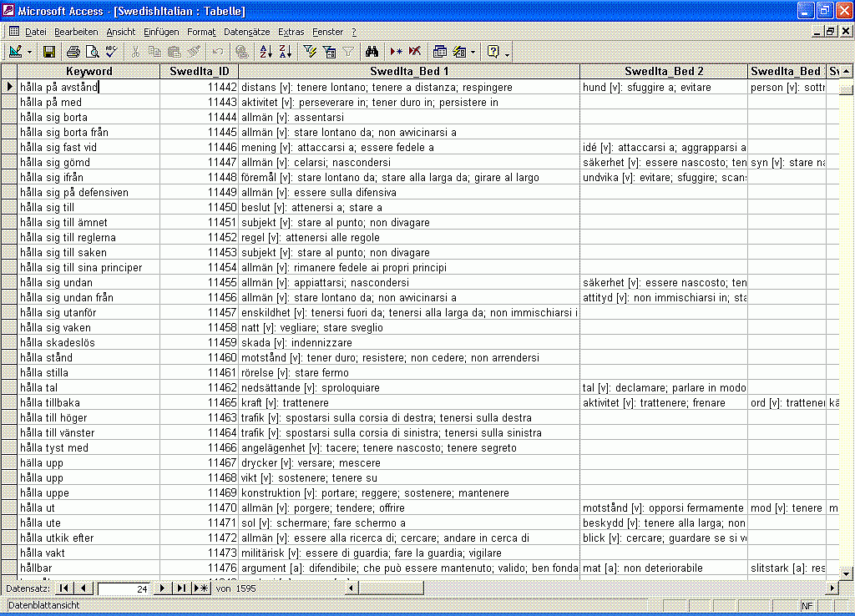Run the ABC spelling check

point(111,52)
